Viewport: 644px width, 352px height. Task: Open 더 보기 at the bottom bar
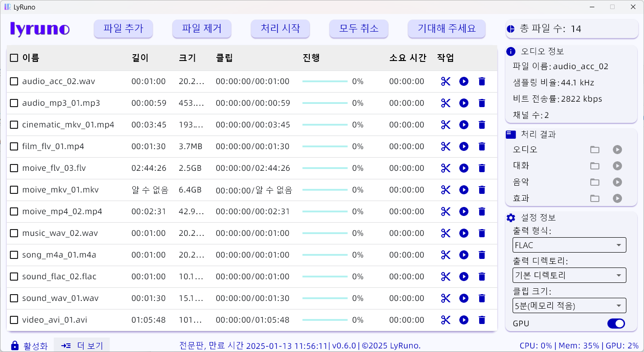(x=82, y=345)
